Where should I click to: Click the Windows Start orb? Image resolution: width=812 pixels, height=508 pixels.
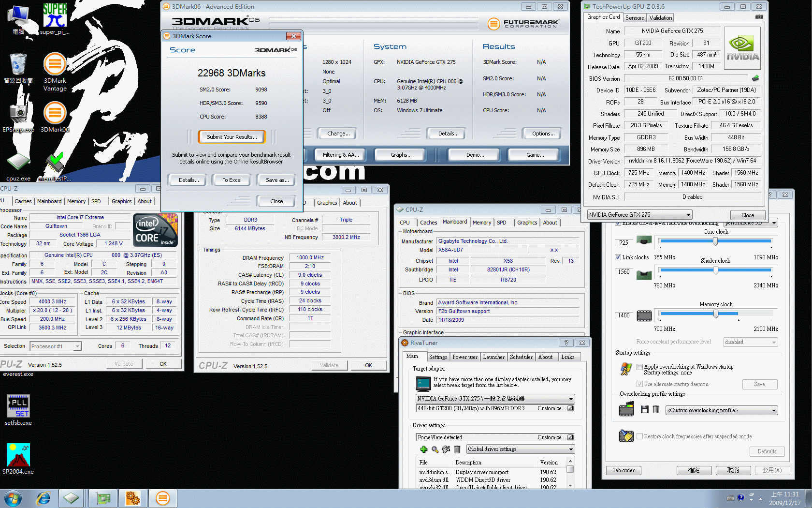tap(13, 498)
